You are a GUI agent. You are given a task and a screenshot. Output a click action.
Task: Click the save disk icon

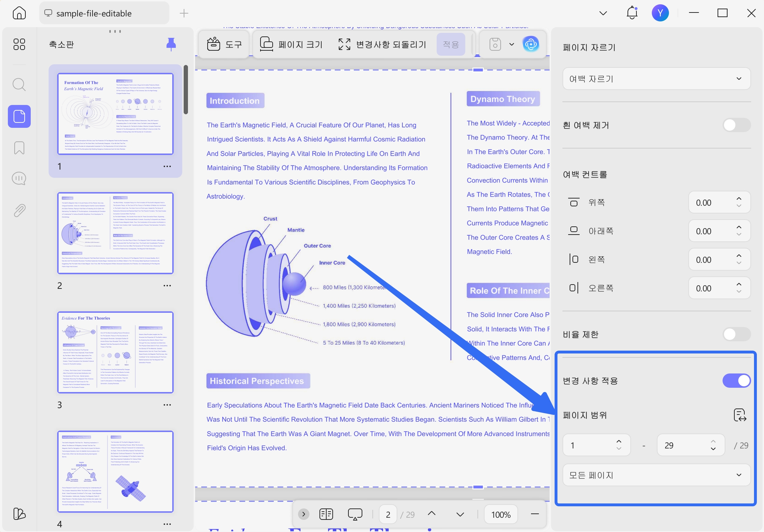pos(495,44)
